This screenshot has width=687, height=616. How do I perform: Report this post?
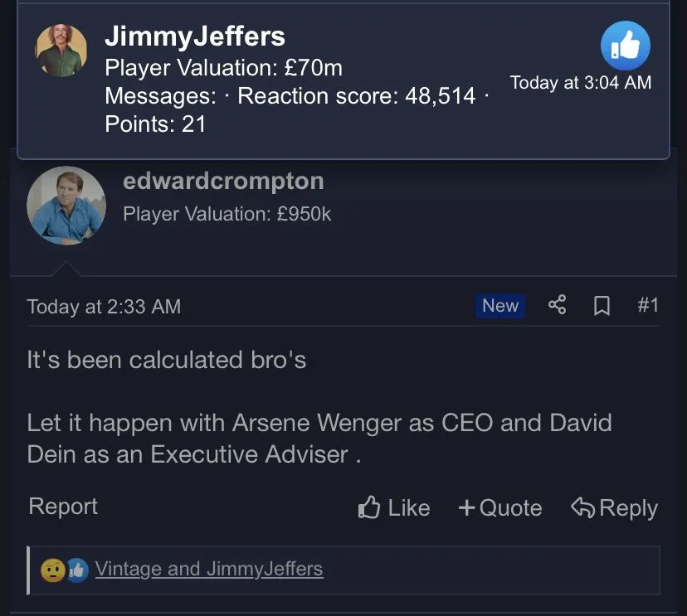click(63, 507)
